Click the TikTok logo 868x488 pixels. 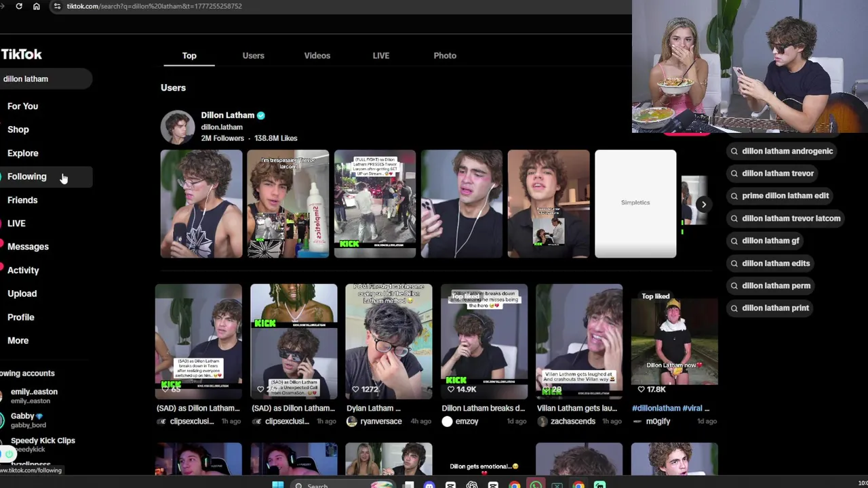point(21,54)
